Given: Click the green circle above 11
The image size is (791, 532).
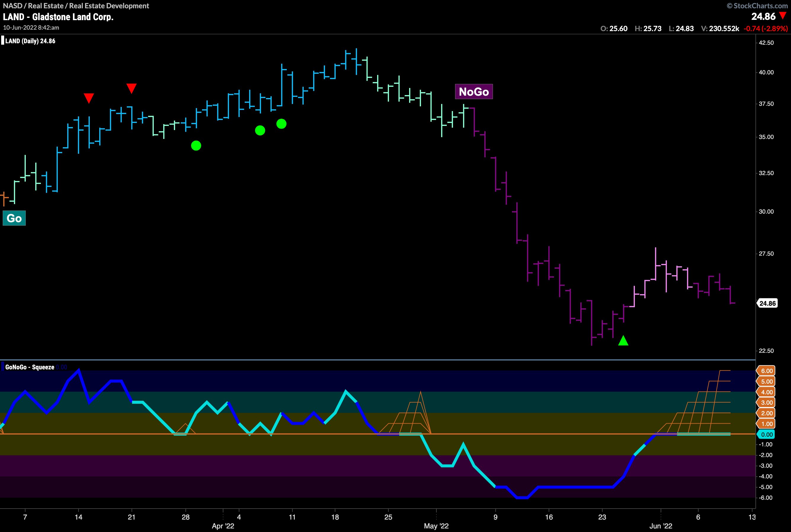Looking at the screenshot, I should (x=281, y=124).
